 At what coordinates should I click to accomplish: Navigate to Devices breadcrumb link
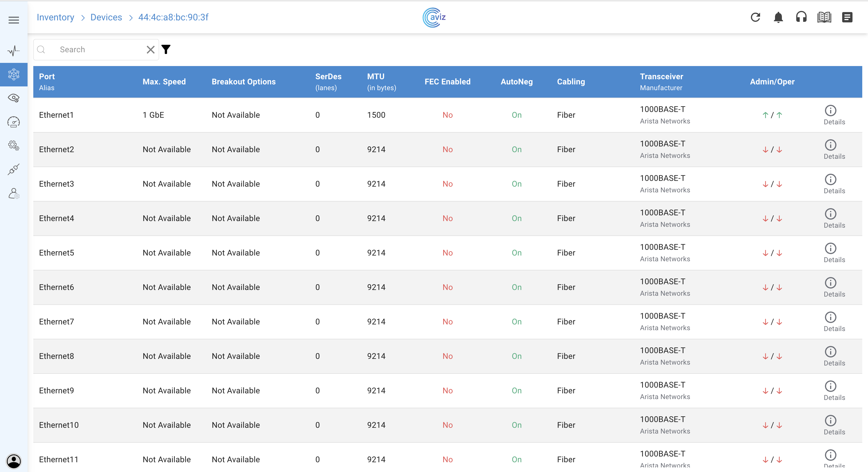106,17
